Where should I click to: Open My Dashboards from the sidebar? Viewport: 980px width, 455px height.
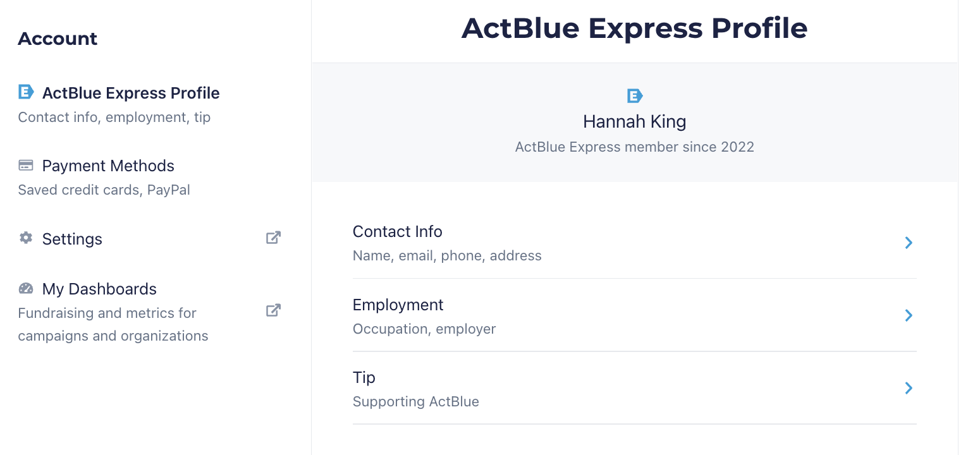(x=99, y=289)
